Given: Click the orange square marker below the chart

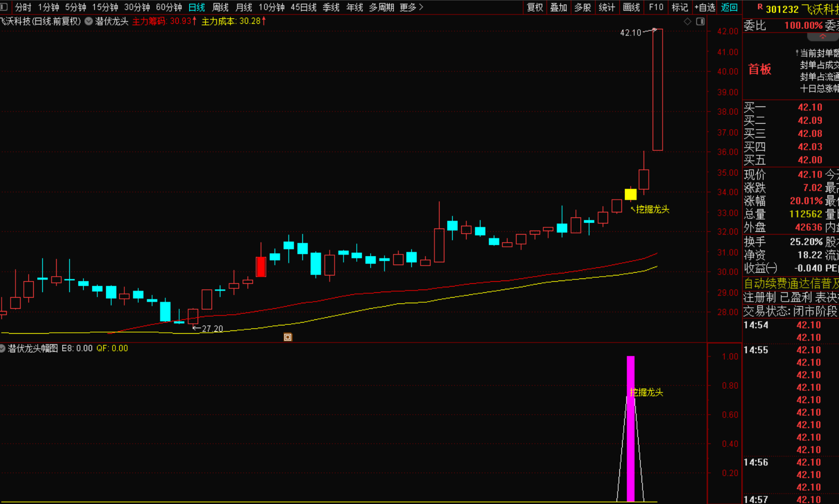Looking at the screenshot, I should pos(287,337).
